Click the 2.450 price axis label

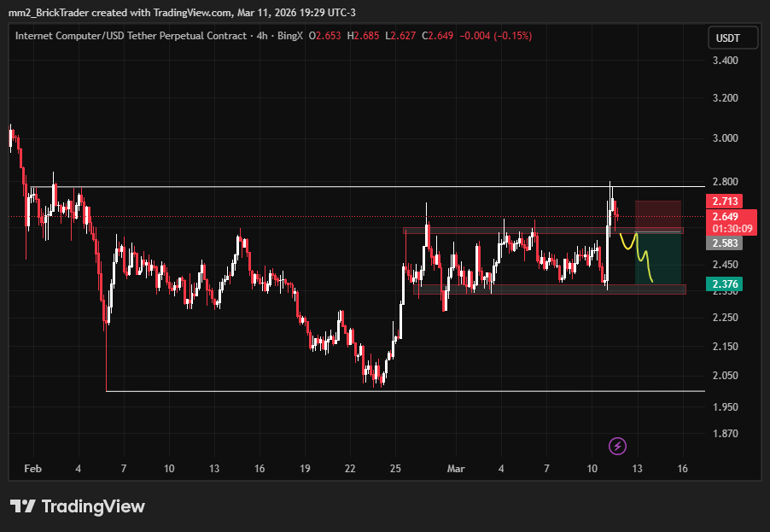(x=726, y=265)
